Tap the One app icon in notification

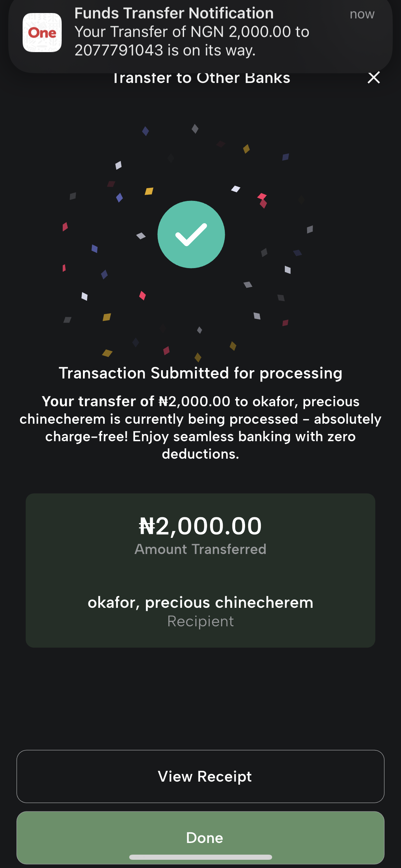[42, 33]
